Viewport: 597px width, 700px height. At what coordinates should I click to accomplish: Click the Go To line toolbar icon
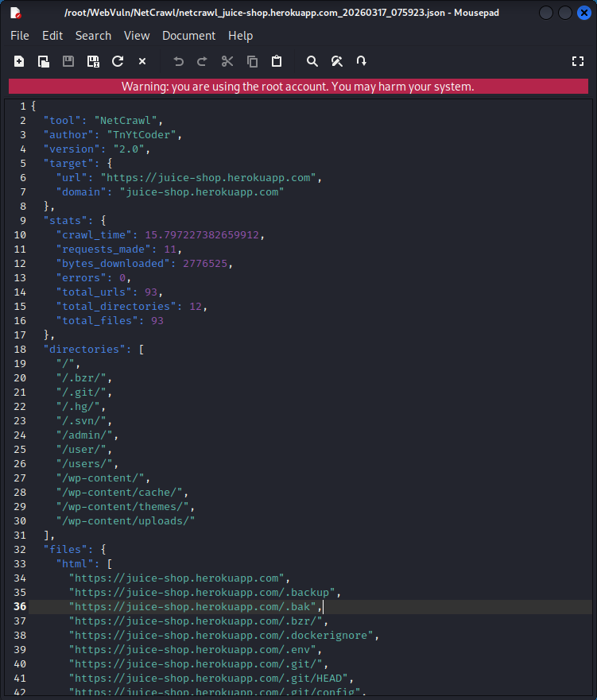pyautogui.click(x=361, y=61)
